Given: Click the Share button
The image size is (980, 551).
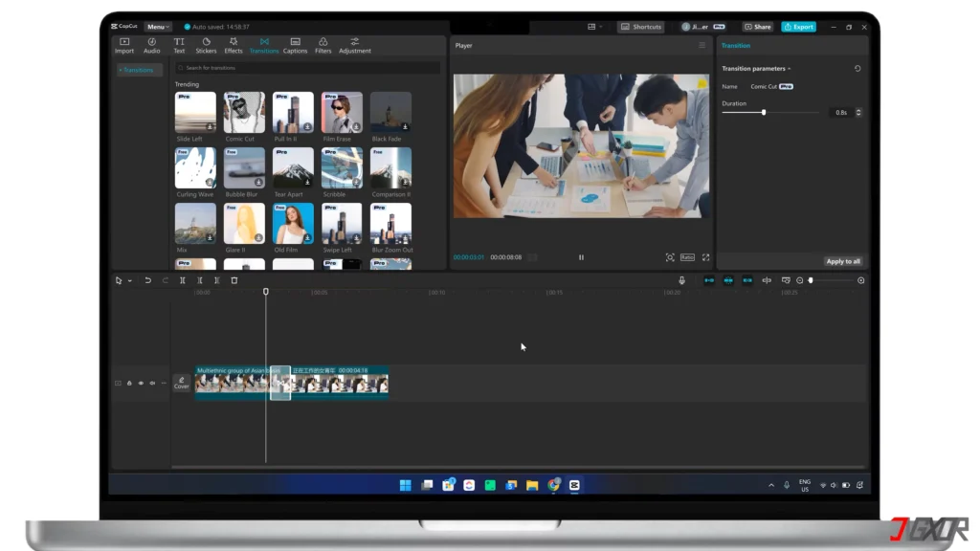Looking at the screenshot, I should tap(758, 27).
